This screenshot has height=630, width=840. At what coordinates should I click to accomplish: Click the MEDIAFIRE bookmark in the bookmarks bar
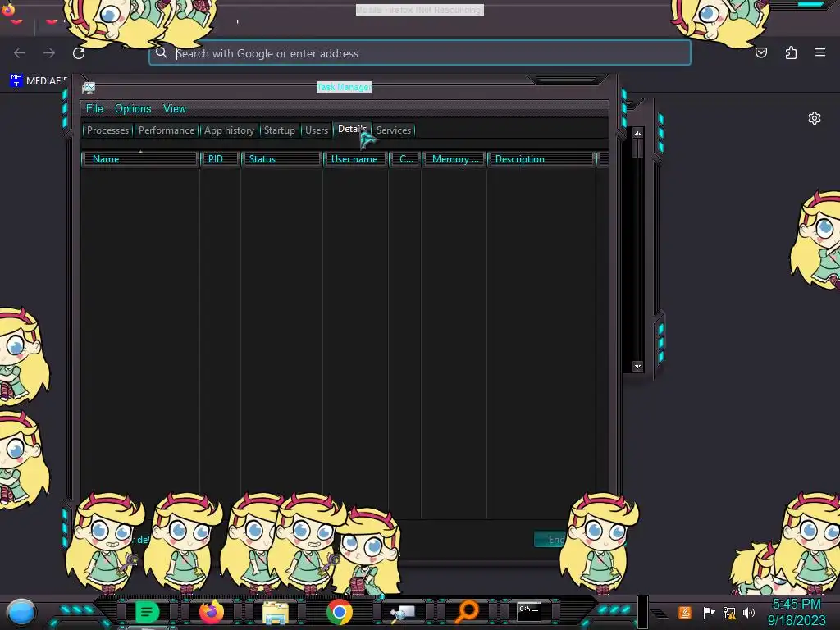(x=38, y=81)
